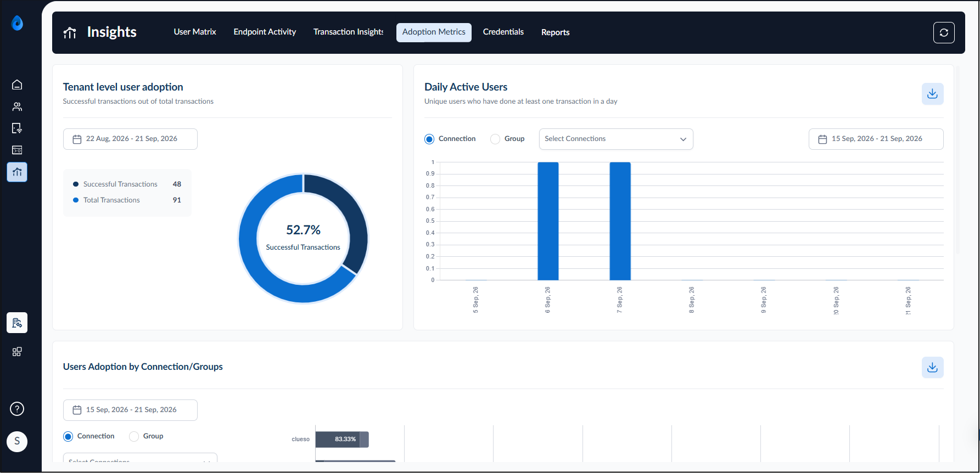The width and height of the screenshot is (980, 473).
Task: Download Users Adoption by Connection/Groups data
Action: point(932,367)
